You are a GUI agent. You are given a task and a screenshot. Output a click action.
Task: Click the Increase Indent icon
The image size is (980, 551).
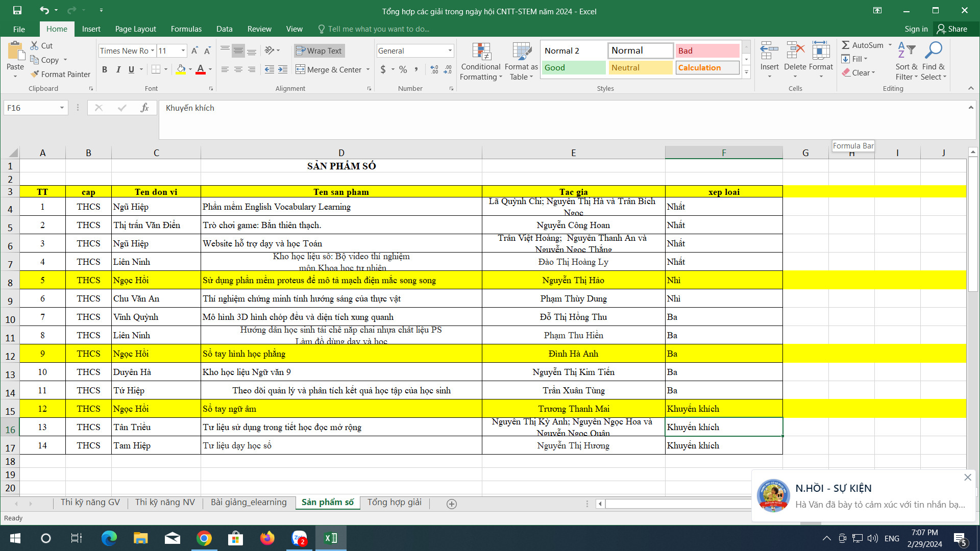(283, 69)
